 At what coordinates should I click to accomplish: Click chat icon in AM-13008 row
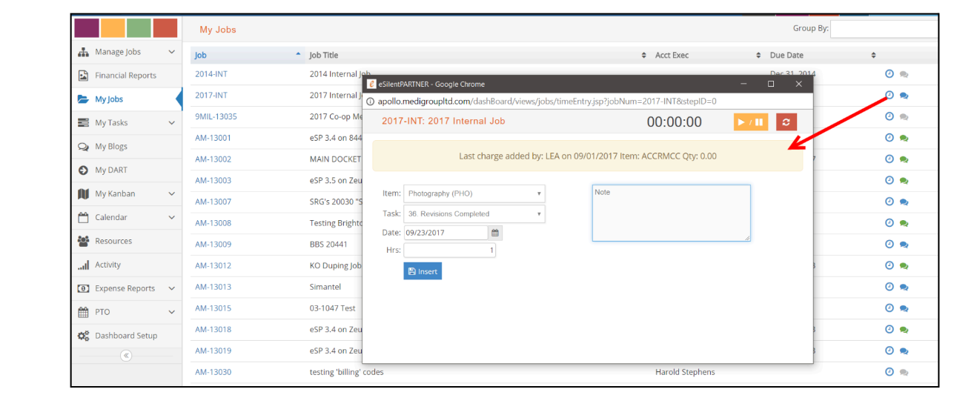(x=904, y=223)
